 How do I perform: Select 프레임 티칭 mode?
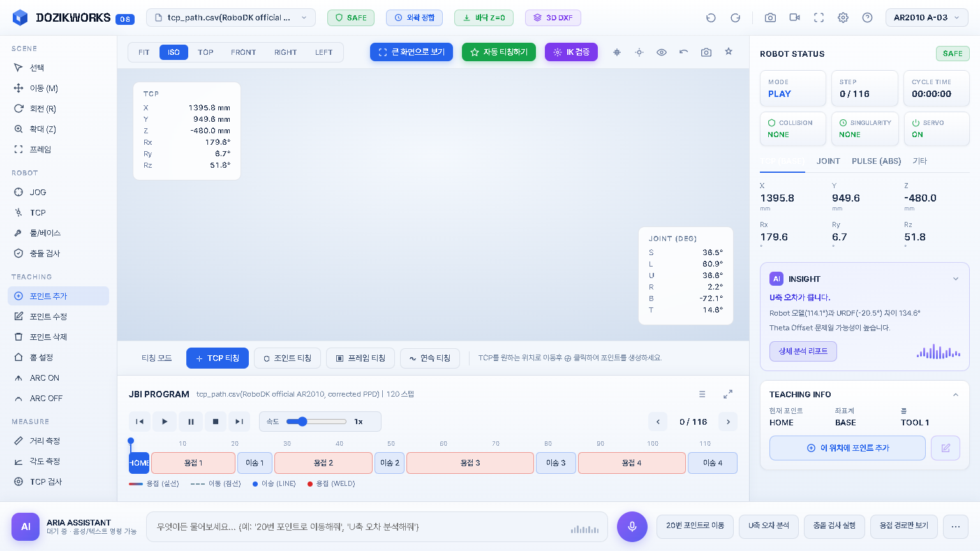coord(360,358)
